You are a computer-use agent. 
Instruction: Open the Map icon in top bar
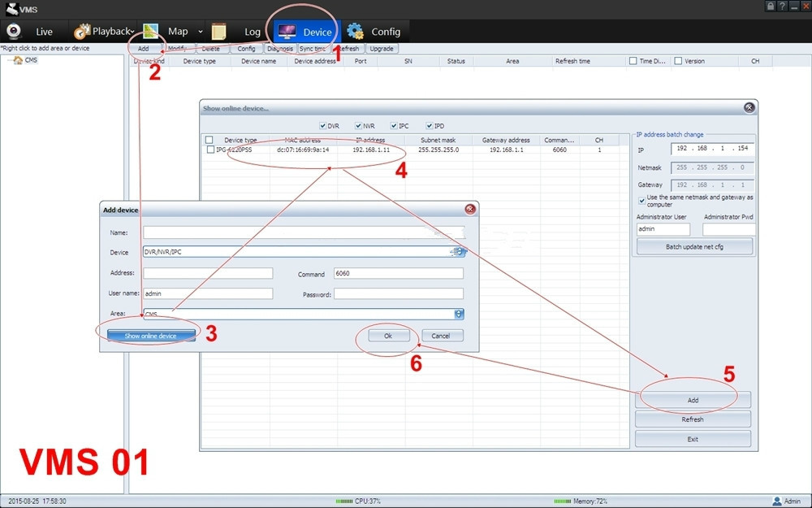151,31
